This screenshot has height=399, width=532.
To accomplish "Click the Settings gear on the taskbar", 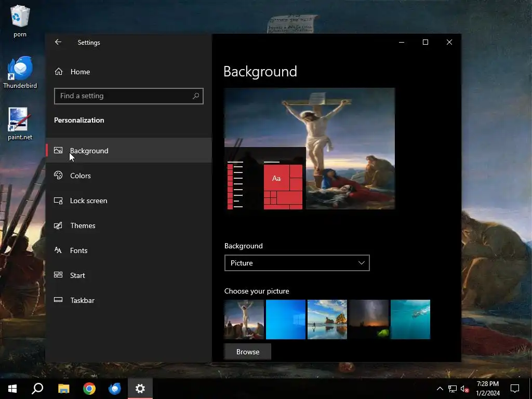I will pyautogui.click(x=140, y=389).
